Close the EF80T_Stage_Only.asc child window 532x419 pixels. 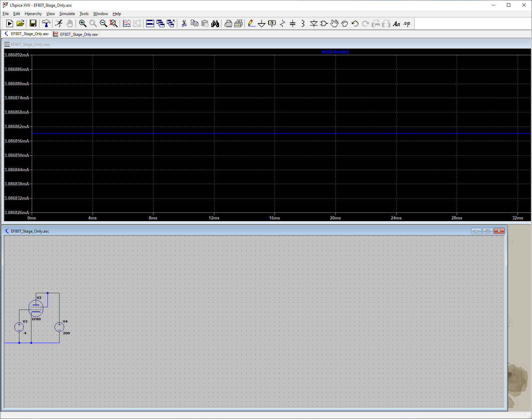point(499,231)
